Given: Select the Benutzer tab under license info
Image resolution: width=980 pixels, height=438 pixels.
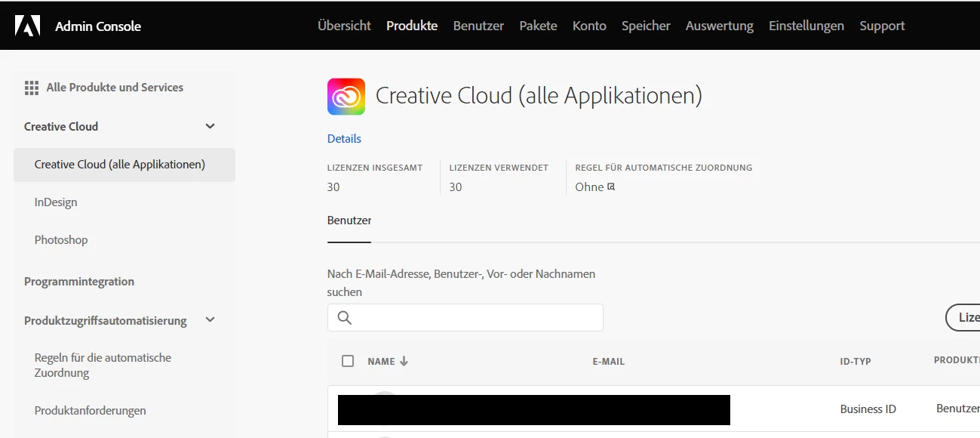Looking at the screenshot, I should [x=349, y=221].
